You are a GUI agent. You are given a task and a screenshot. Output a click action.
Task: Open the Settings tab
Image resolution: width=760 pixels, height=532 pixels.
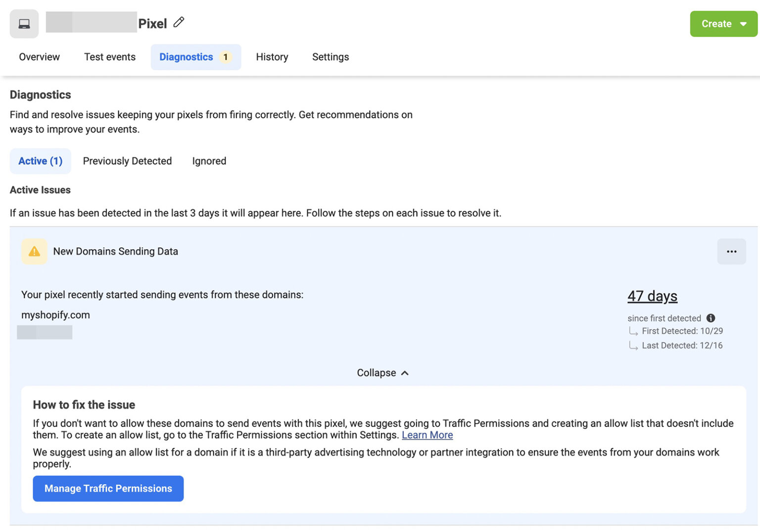click(330, 57)
